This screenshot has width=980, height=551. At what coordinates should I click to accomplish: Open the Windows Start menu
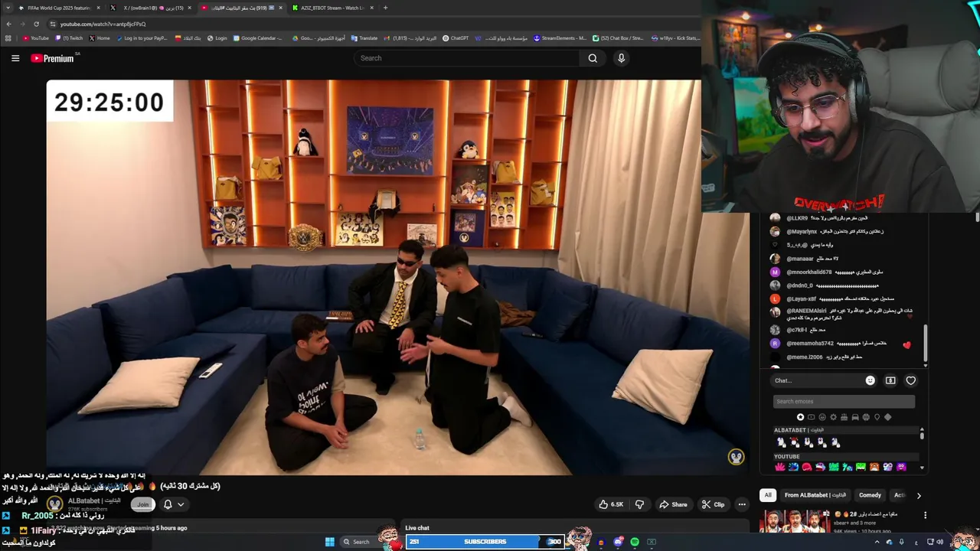click(x=329, y=542)
